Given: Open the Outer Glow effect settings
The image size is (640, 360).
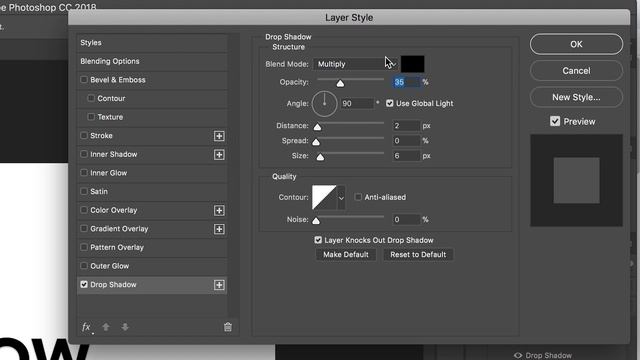Looking at the screenshot, I should [x=109, y=266].
